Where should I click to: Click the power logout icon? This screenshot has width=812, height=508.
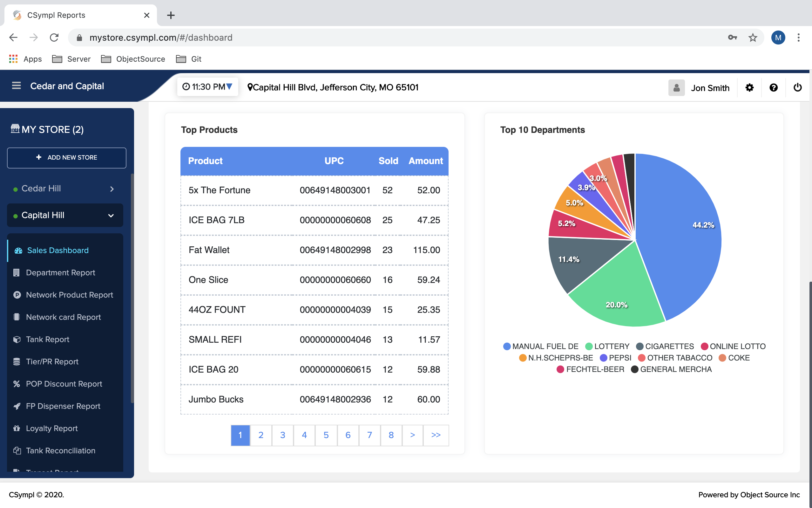tap(797, 88)
